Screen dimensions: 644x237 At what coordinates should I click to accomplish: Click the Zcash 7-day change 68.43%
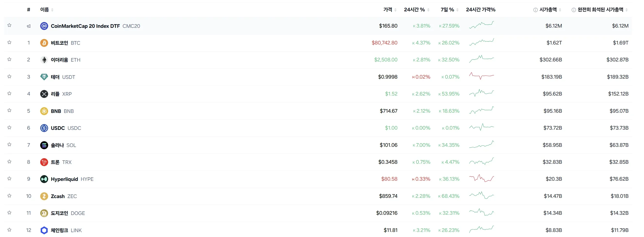(449, 196)
